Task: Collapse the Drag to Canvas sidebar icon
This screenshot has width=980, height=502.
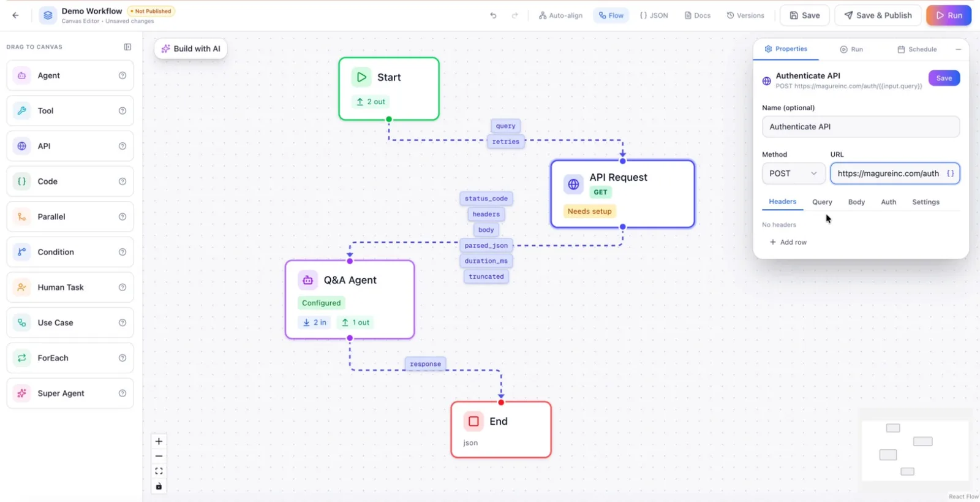Action: click(x=127, y=47)
